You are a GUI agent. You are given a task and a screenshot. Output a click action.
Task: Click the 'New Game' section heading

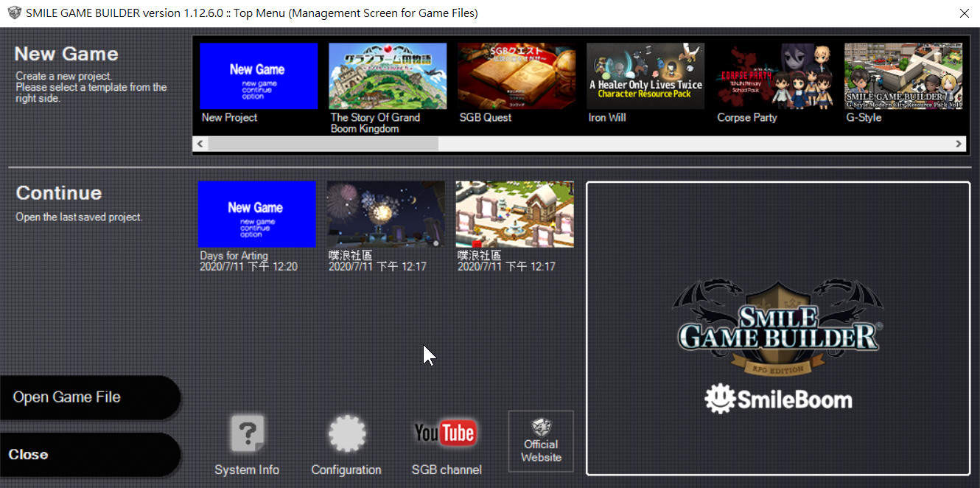click(x=66, y=54)
